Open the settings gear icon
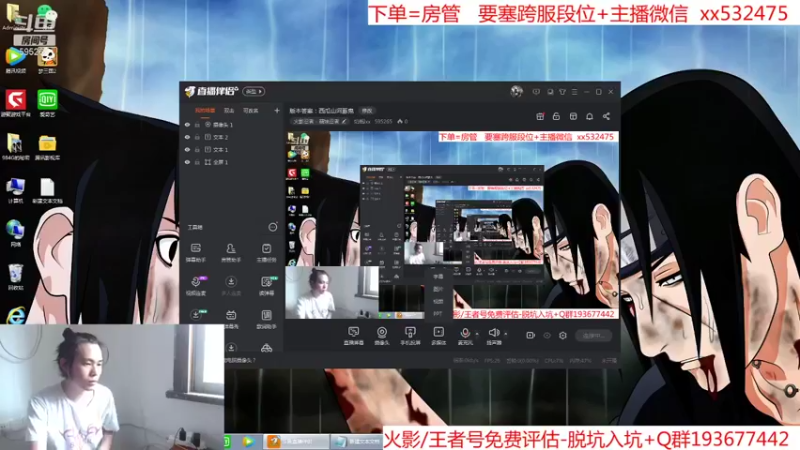Screen dimensions: 800x450 pyautogui.click(x=563, y=336)
